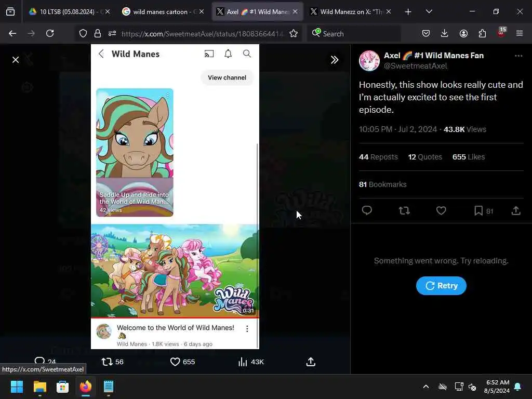Go back in the browser toolbar
Screen dimensions: 532x399
click(12, 33)
